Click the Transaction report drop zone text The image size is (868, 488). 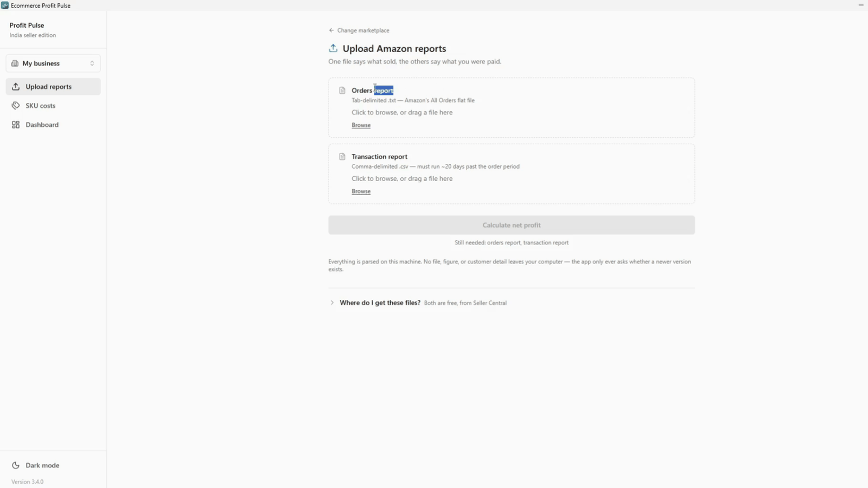pyautogui.click(x=402, y=179)
